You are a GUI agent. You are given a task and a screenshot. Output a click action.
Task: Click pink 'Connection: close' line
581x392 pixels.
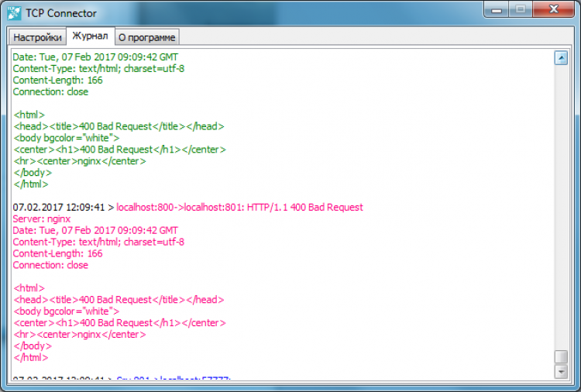[x=50, y=265]
